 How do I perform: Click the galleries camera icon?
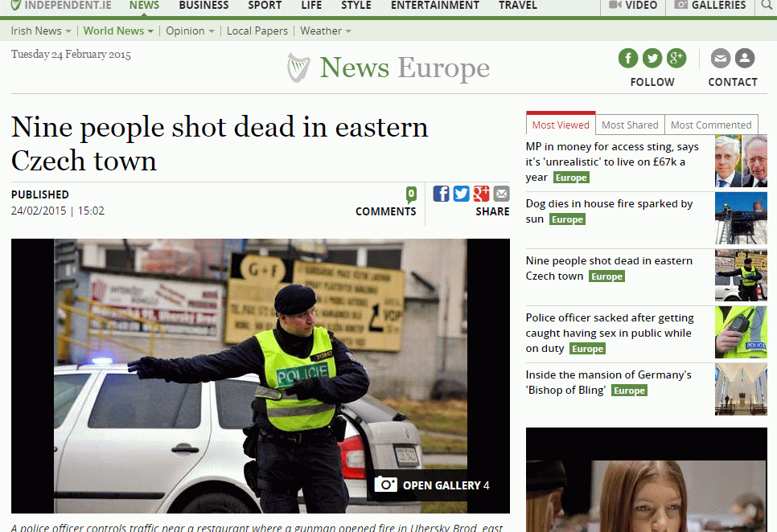point(681,5)
